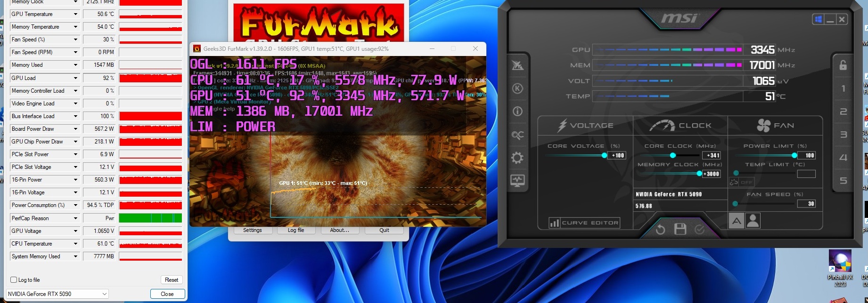Toggle fan auto mode 'A' button

737,221
